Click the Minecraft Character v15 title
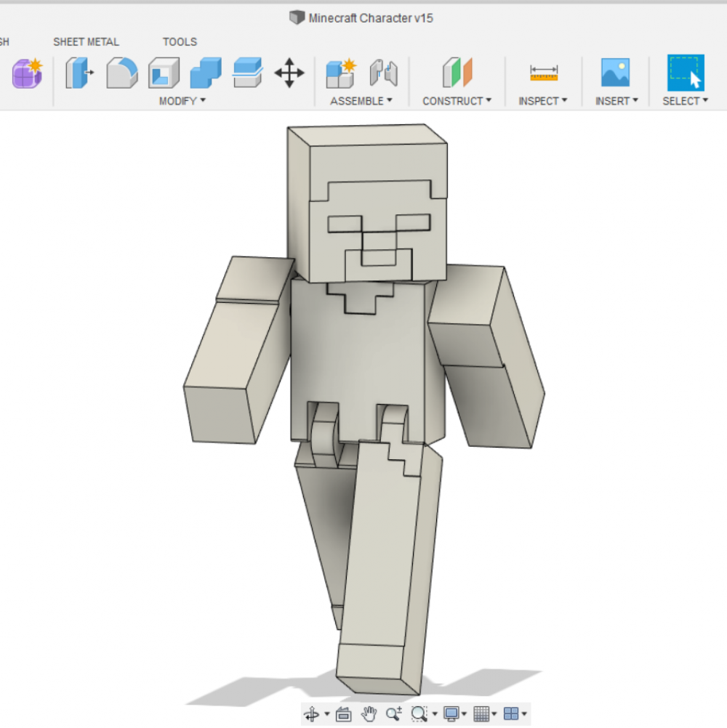 pos(371,18)
